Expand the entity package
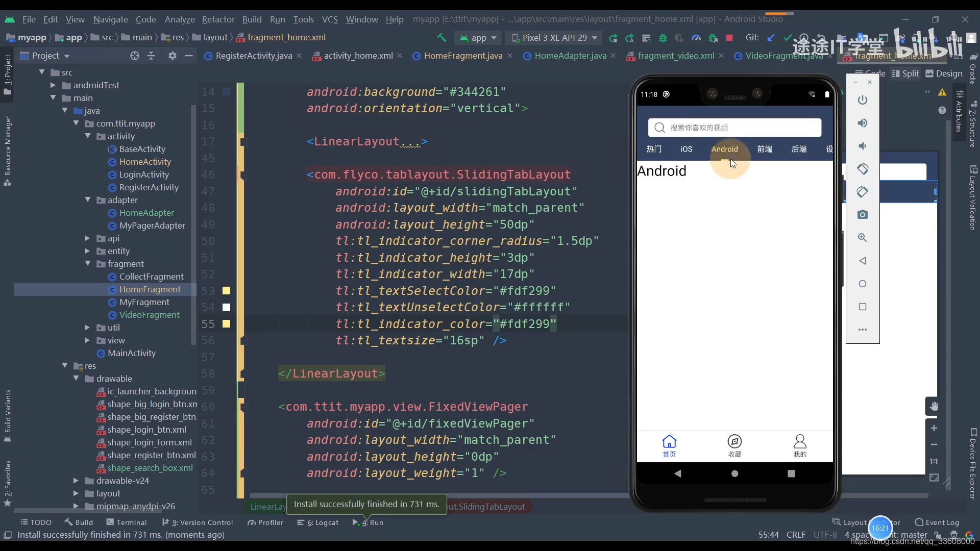The image size is (980, 551). point(87,251)
